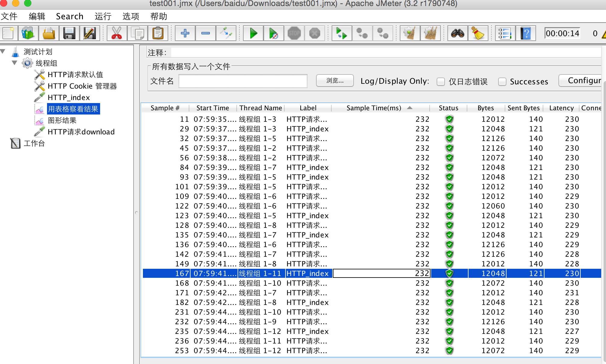Select 工作台 workbench in tree
This screenshot has width=606, height=364.
click(34, 143)
